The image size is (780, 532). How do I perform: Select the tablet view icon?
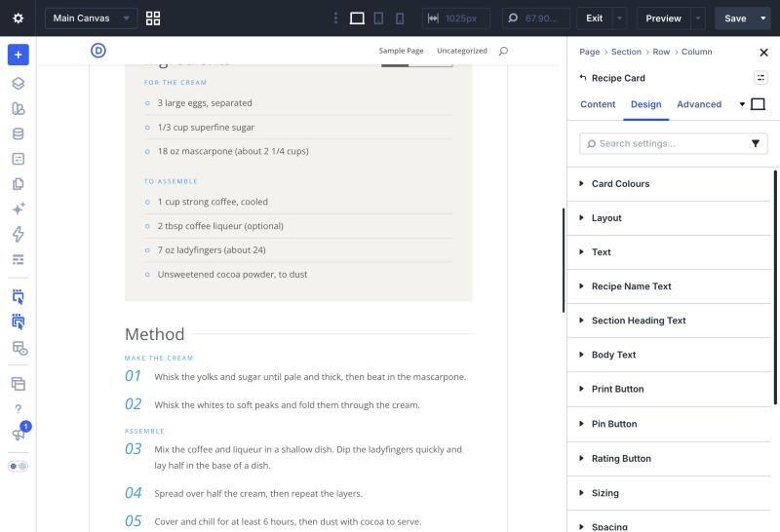(378, 19)
